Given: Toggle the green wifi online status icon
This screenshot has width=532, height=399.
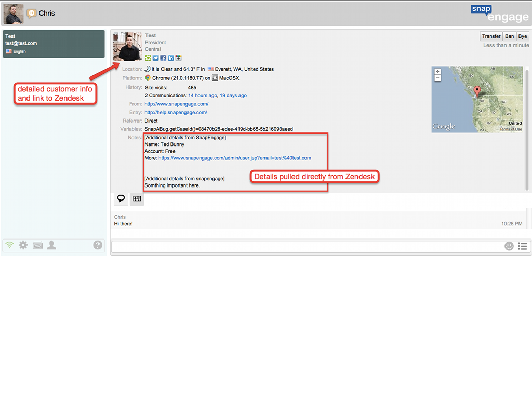Looking at the screenshot, I should (9, 245).
